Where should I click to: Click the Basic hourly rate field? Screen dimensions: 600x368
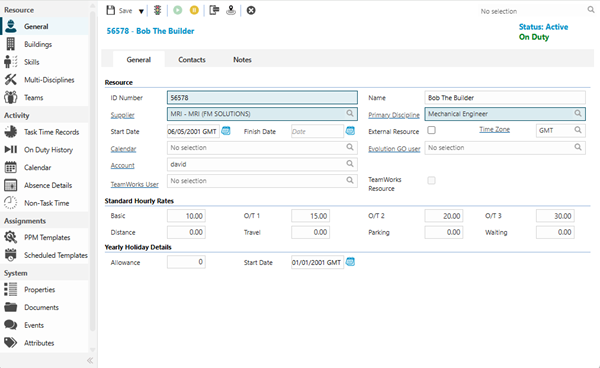tap(186, 216)
